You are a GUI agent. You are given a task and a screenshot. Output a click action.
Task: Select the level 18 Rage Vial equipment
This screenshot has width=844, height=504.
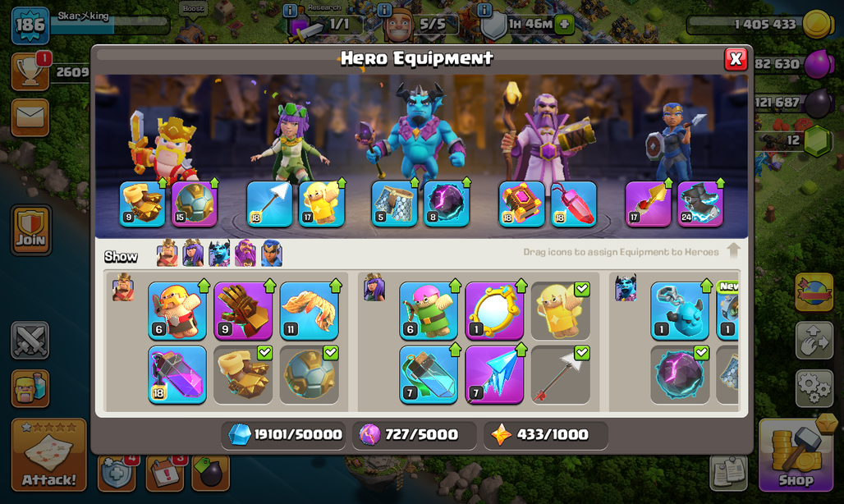click(x=177, y=375)
